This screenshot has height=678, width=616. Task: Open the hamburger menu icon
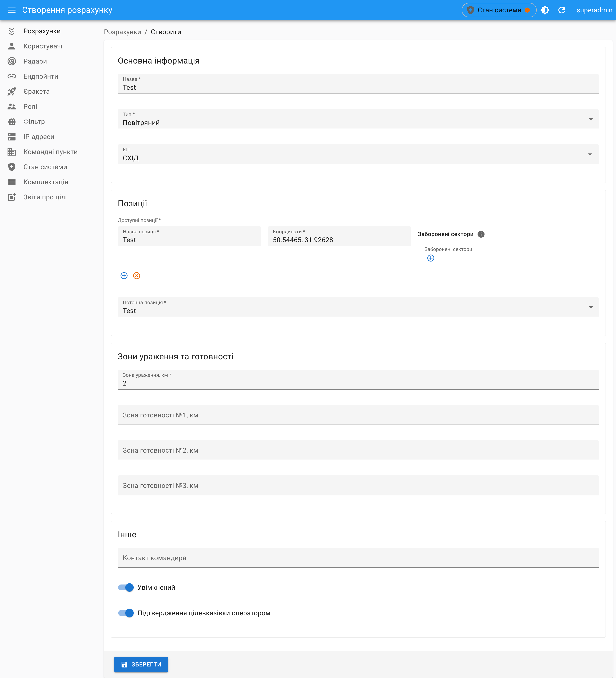pos(12,10)
